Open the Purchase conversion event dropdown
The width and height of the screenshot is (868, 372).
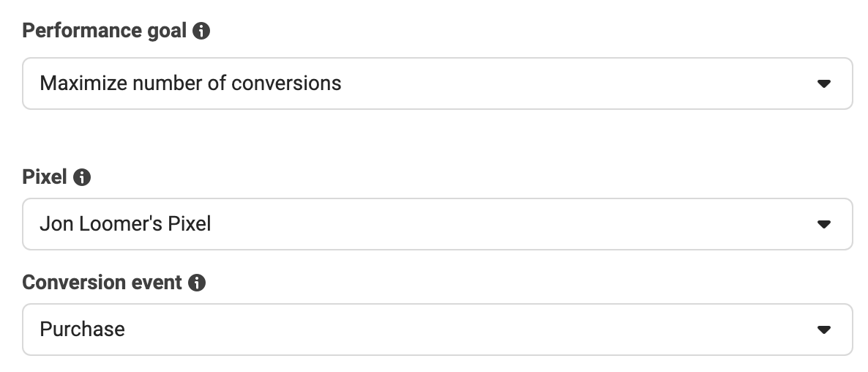[x=438, y=330]
